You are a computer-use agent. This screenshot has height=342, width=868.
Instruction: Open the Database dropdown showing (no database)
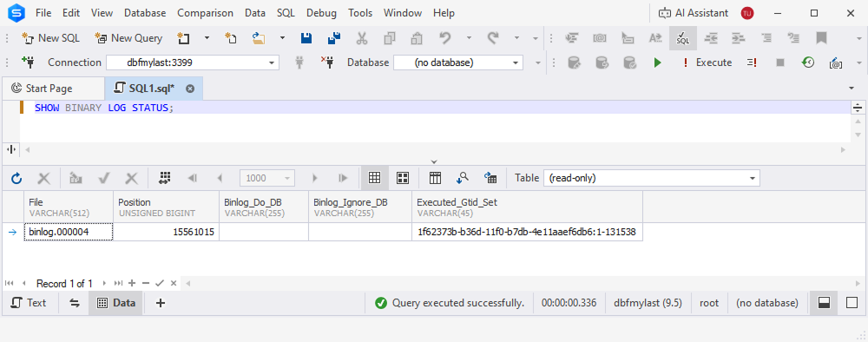coord(457,63)
